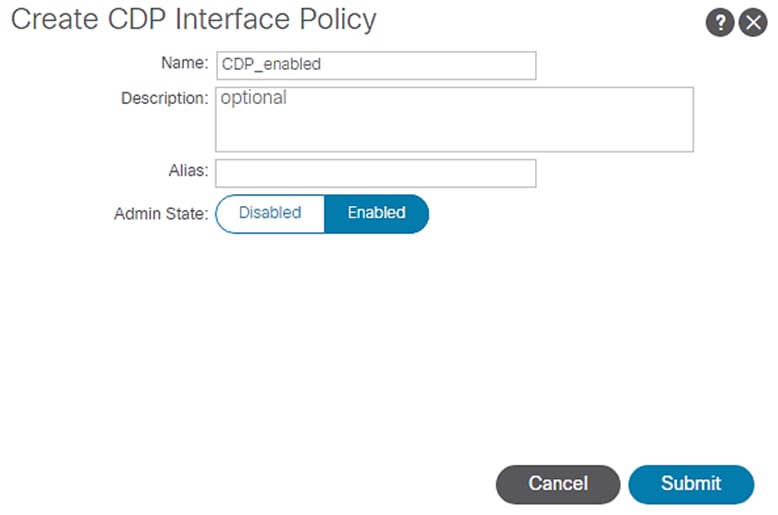Focus the empty Alias field
This screenshot has width=778, height=515.
click(375, 173)
